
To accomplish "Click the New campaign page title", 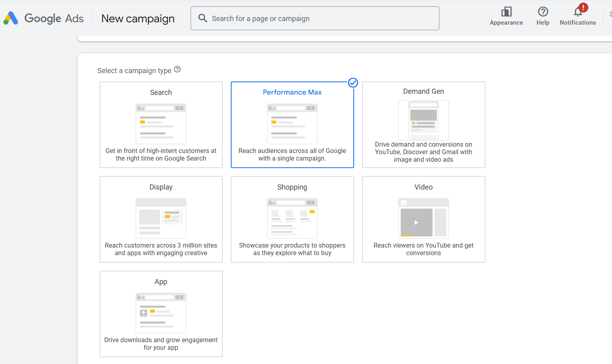I will pos(138,19).
